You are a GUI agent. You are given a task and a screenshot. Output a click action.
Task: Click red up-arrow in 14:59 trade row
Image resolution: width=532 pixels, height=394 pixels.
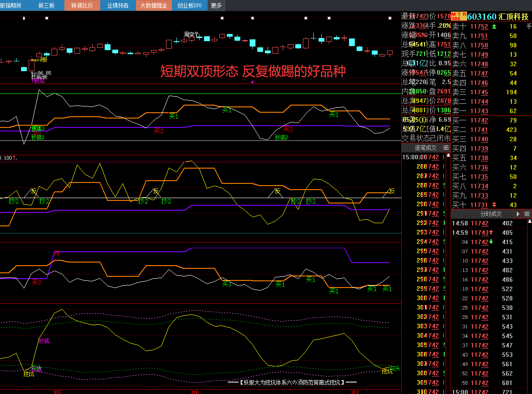coord(491,232)
